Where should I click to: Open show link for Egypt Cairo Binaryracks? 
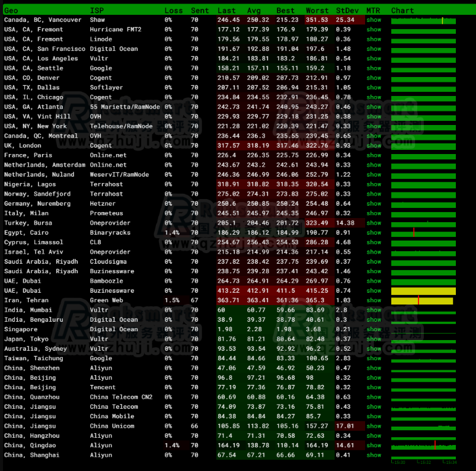click(373, 233)
